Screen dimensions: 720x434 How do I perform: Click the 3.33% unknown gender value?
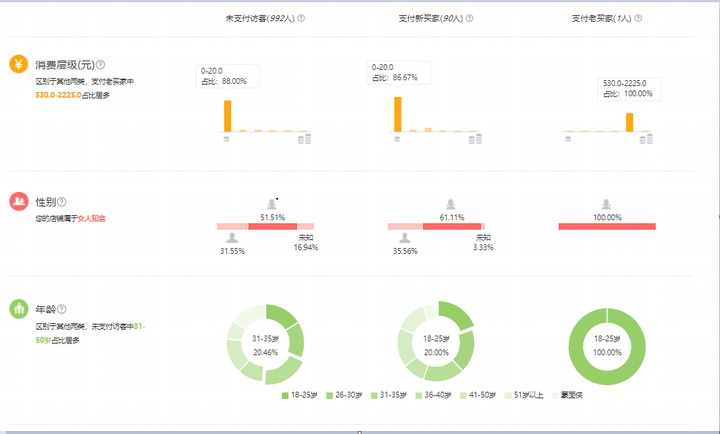coord(483,248)
